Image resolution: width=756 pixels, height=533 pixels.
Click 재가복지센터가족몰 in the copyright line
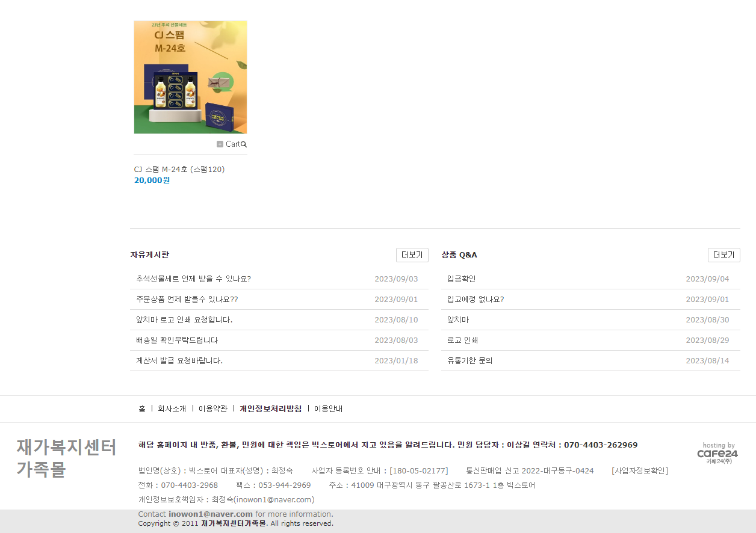(234, 524)
